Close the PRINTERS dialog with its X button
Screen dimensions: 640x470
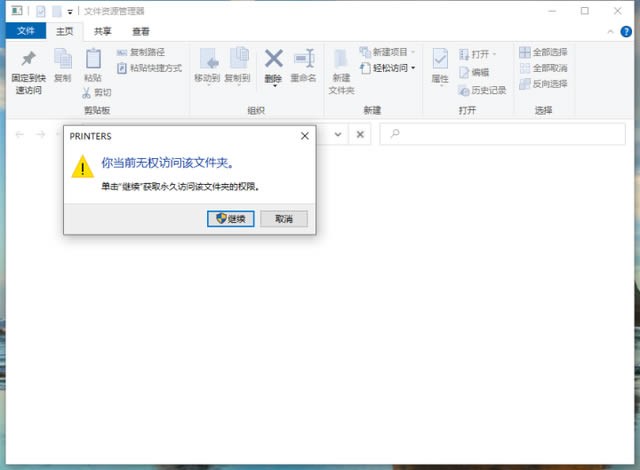(x=304, y=136)
